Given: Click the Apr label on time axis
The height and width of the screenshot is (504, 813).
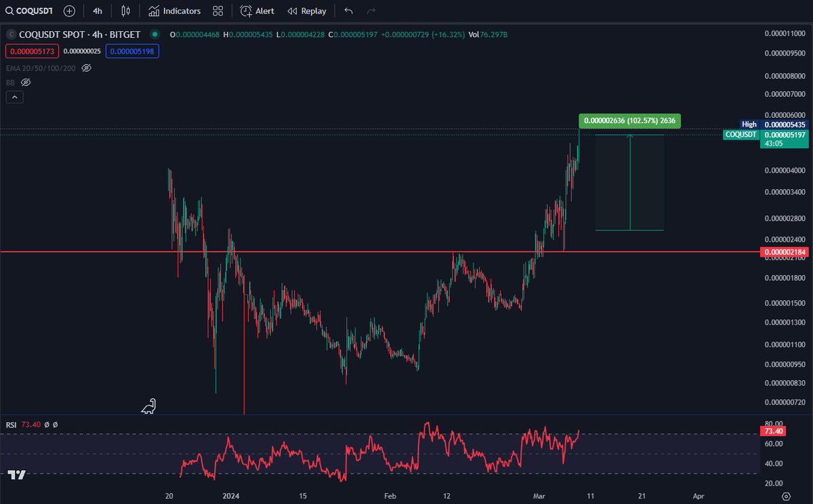Looking at the screenshot, I should click(699, 495).
